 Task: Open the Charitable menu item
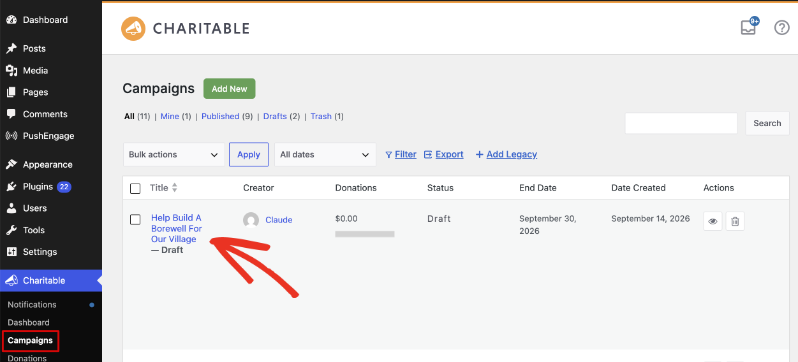[x=51, y=281]
